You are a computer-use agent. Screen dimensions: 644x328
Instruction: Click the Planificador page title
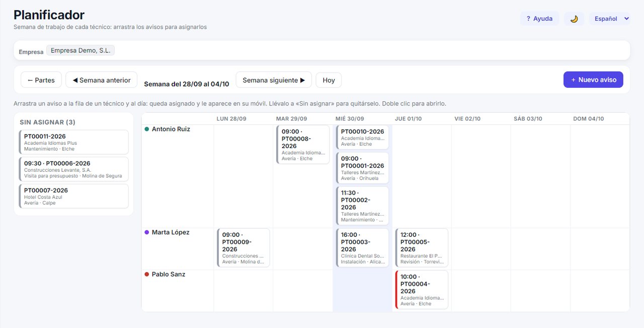pos(49,15)
